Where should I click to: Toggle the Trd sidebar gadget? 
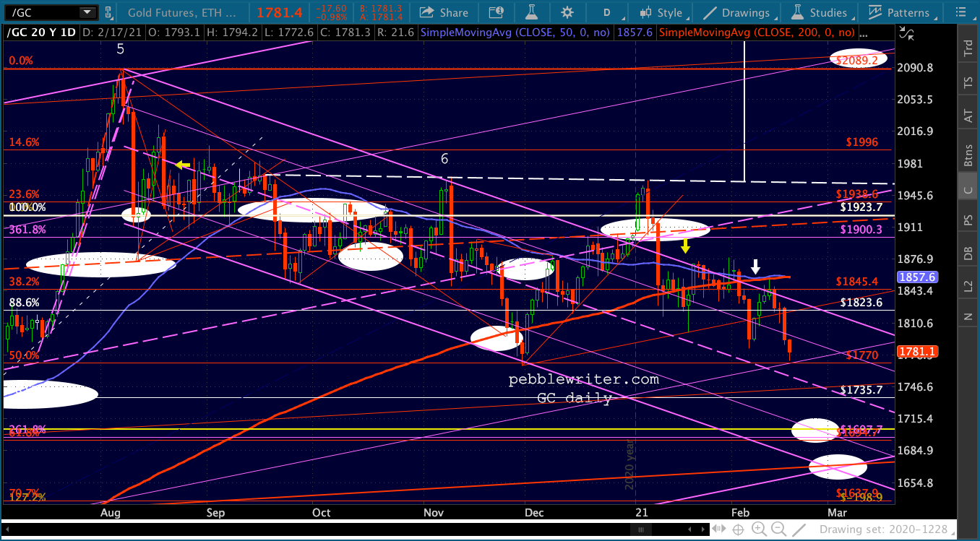pyautogui.click(x=968, y=49)
